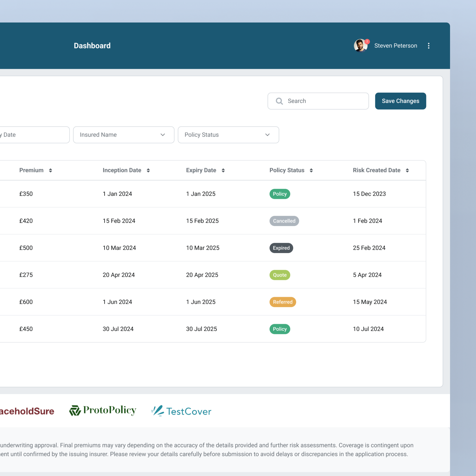This screenshot has width=476, height=476.
Task: Click Steven Peterson's profile avatar
Action: click(x=361, y=46)
